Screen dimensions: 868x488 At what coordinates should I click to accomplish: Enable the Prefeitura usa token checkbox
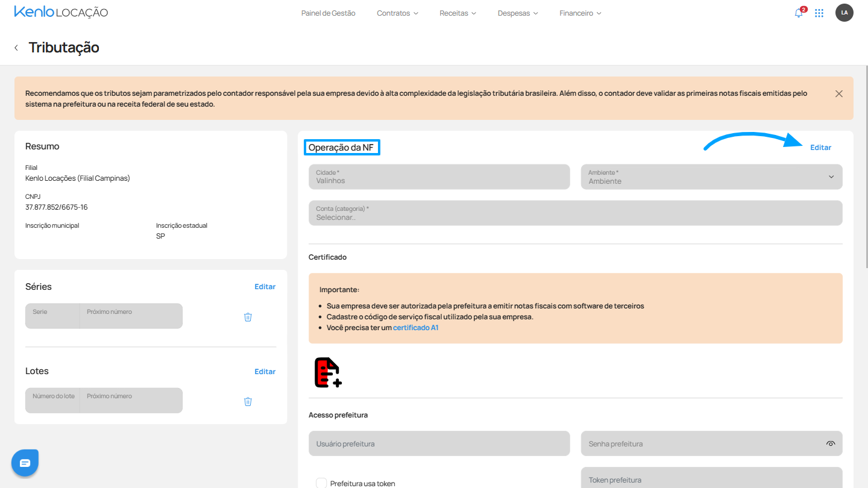pyautogui.click(x=321, y=483)
